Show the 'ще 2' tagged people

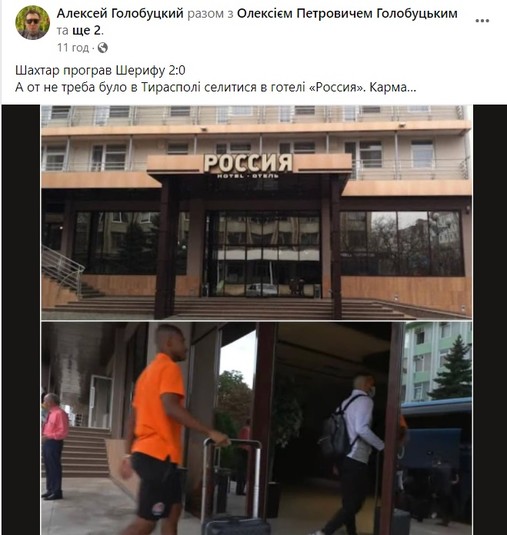coord(87,31)
